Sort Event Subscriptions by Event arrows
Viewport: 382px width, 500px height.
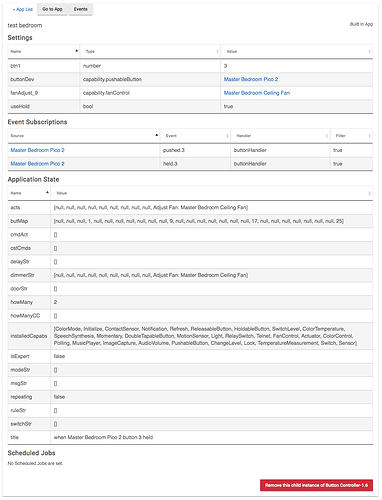tap(227, 136)
